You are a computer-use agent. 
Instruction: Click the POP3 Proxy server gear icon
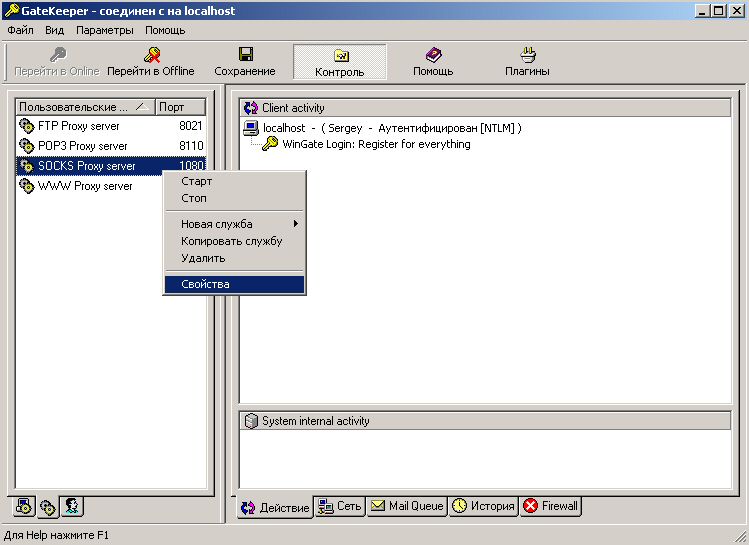(27, 146)
